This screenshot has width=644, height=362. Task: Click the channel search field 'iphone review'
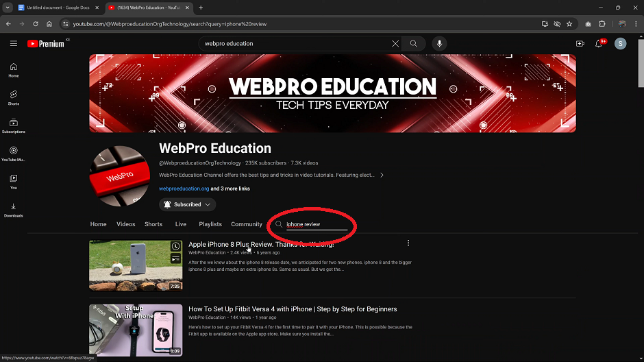(317, 224)
